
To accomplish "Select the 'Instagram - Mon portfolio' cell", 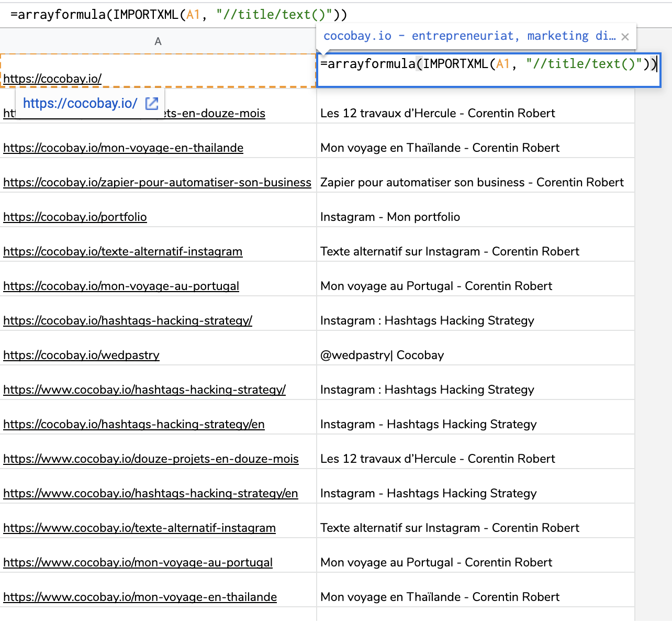I will click(476, 210).
